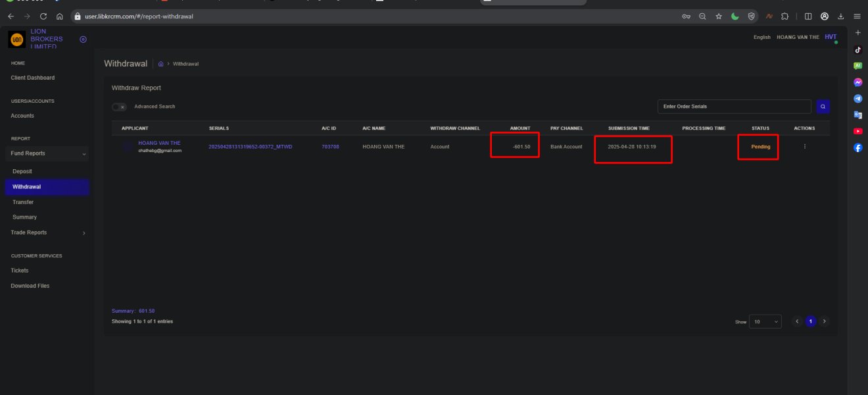Click the search button beside Order Serials

[x=823, y=106]
